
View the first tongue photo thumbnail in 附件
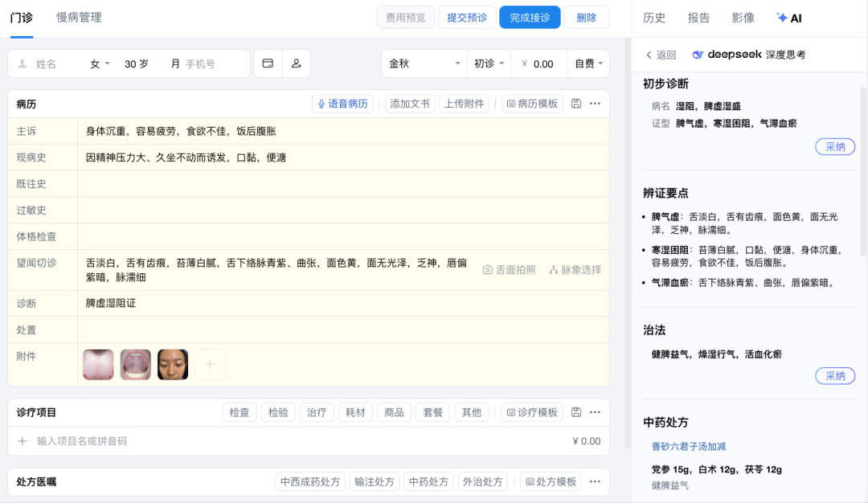pyautogui.click(x=97, y=363)
